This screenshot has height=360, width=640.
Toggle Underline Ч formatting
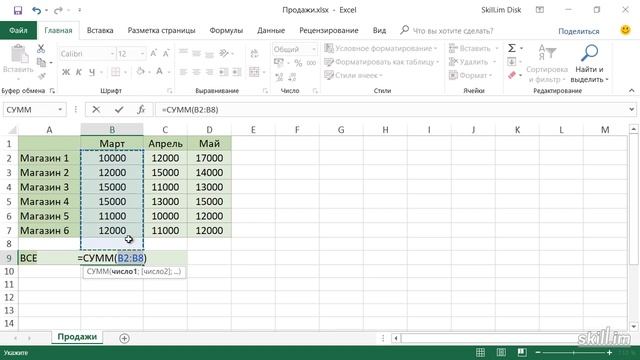[x=92, y=72]
